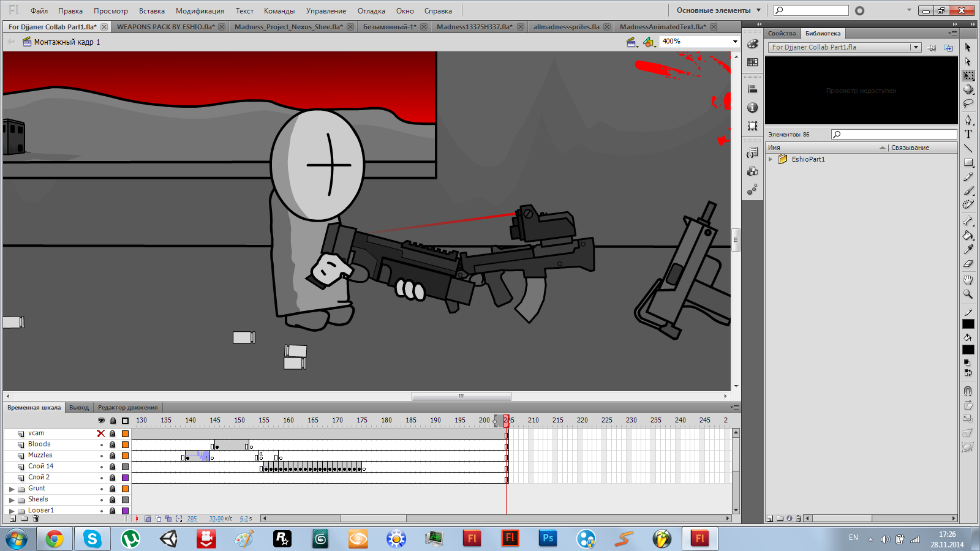Image resolution: width=980 pixels, height=551 pixels.
Task: Open the Color palette panel icon
Action: coord(753,44)
